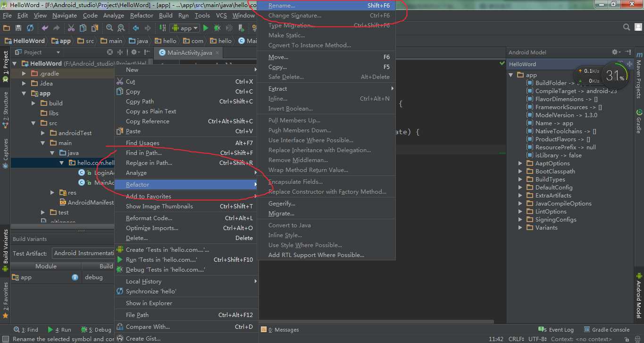The height and width of the screenshot is (343, 644).
Task: Open the Project view type dropdown
Action: pos(38,52)
